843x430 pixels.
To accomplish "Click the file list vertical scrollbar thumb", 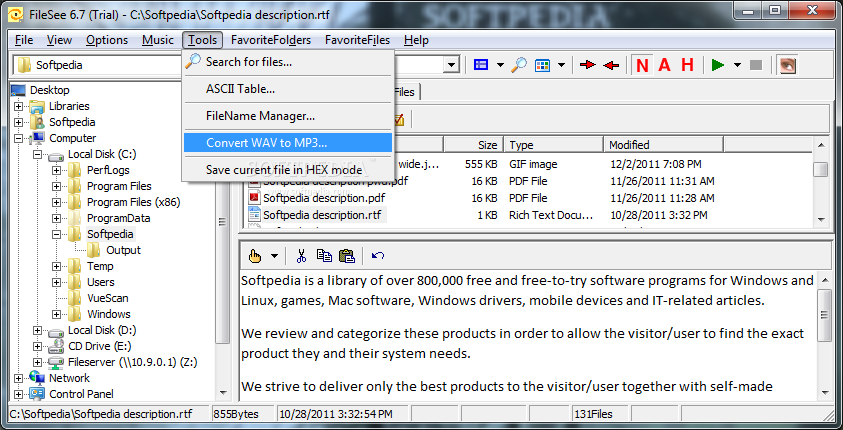I will point(820,169).
